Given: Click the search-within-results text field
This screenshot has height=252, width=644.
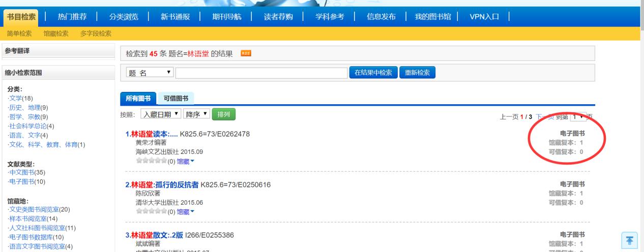Looking at the screenshot, I should pyautogui.click(x=261, y=73).
